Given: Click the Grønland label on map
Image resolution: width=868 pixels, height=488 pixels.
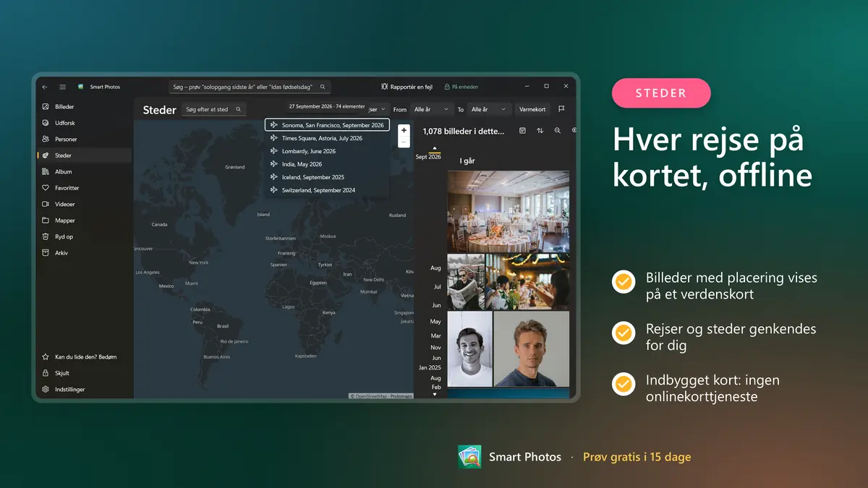Looking at the screenshot, I should point(235,167).
